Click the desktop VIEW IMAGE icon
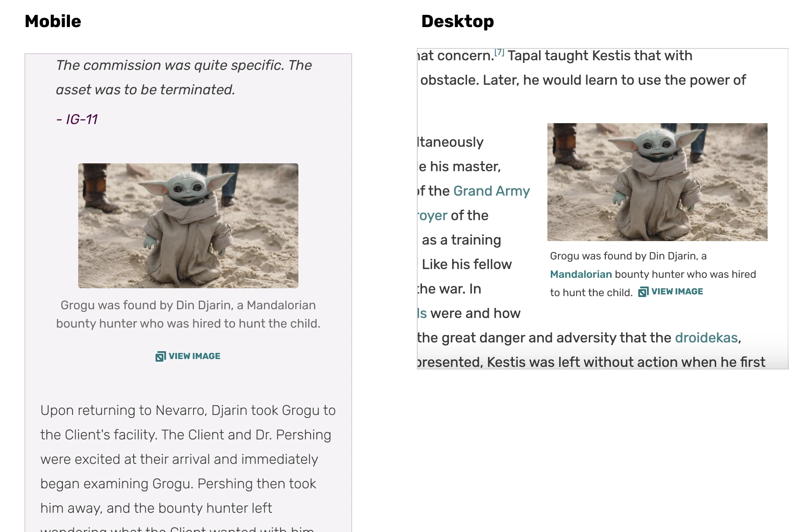 coord(643,292)
